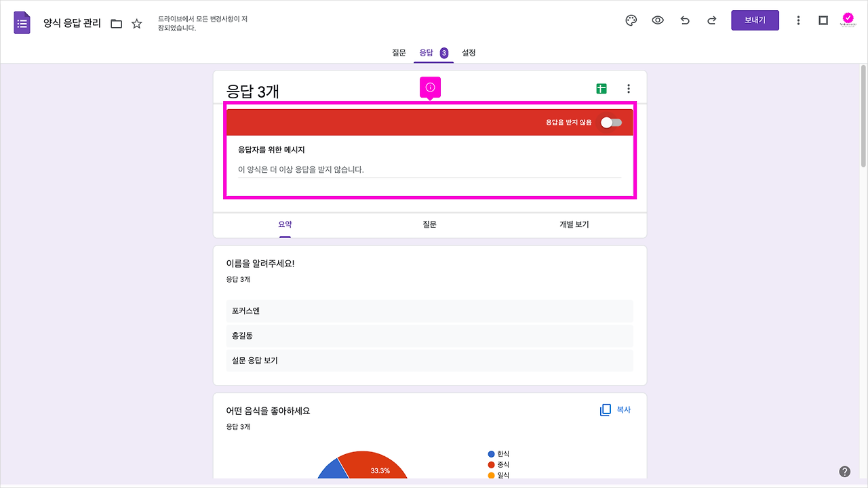Switch to the 개별 보기 view
Image resolution: width=868 pixels, height=488 pixels.
(x=573, y=224)
